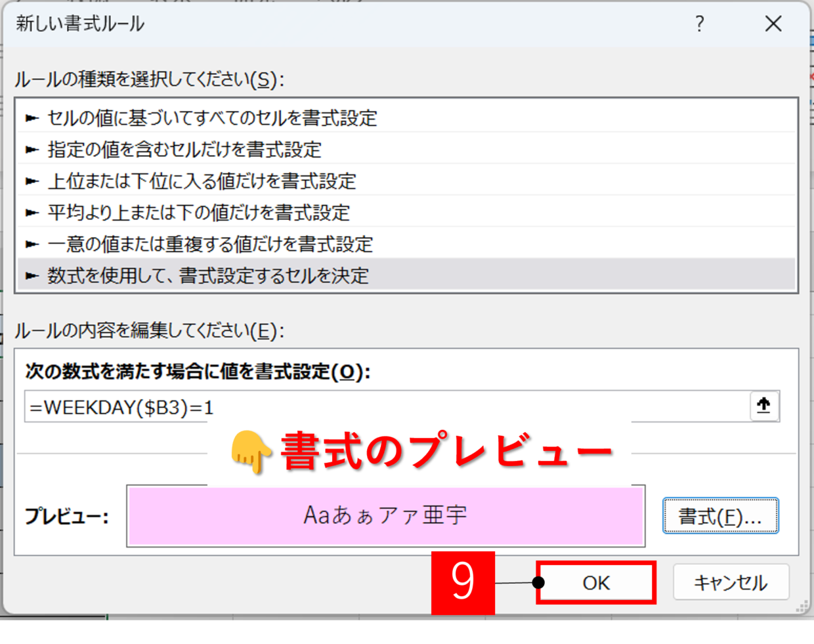Select 指定の値を含むセルだけを書式設定 rule type
814x644 pixels.
click(184, 150)
